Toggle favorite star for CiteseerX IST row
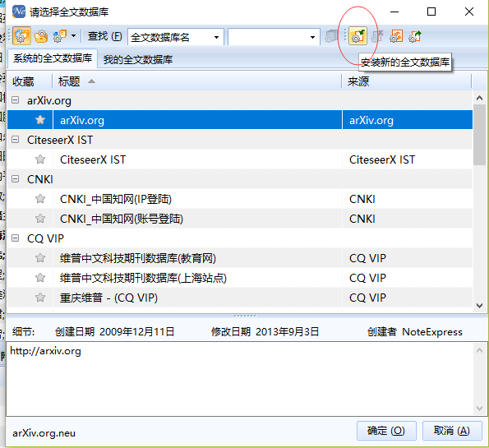The height and width of the screenshot is (448, 489). click(x=40, y=159)
